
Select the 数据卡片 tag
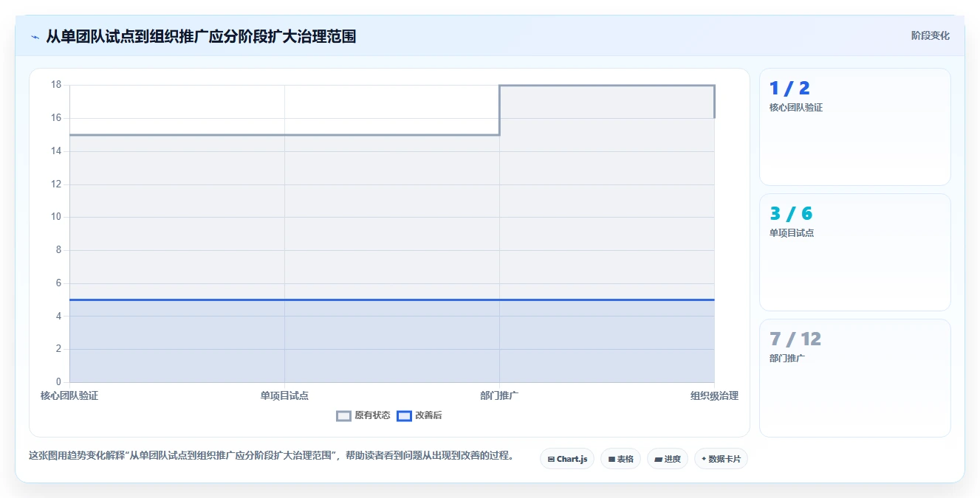(721, 459)
